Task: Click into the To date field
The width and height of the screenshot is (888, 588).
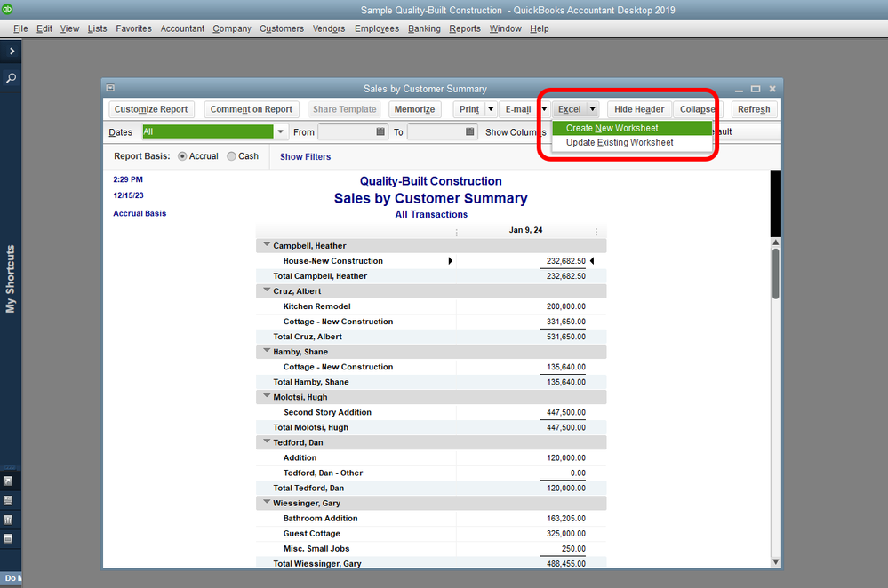Action: (x=436, y=131)
